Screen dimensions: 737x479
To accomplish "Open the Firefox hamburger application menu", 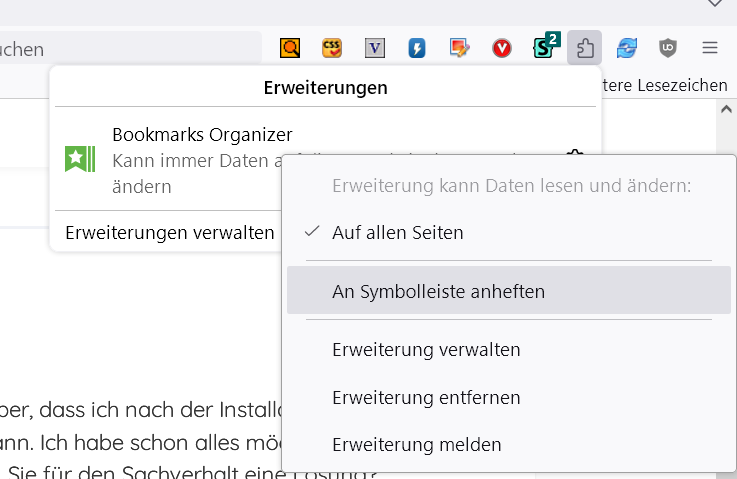I will (x=710, y=47).
